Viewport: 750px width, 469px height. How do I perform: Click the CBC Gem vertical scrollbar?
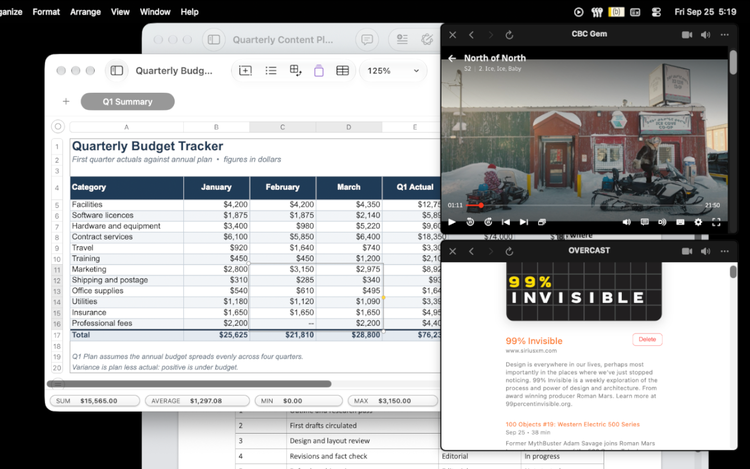733,63
